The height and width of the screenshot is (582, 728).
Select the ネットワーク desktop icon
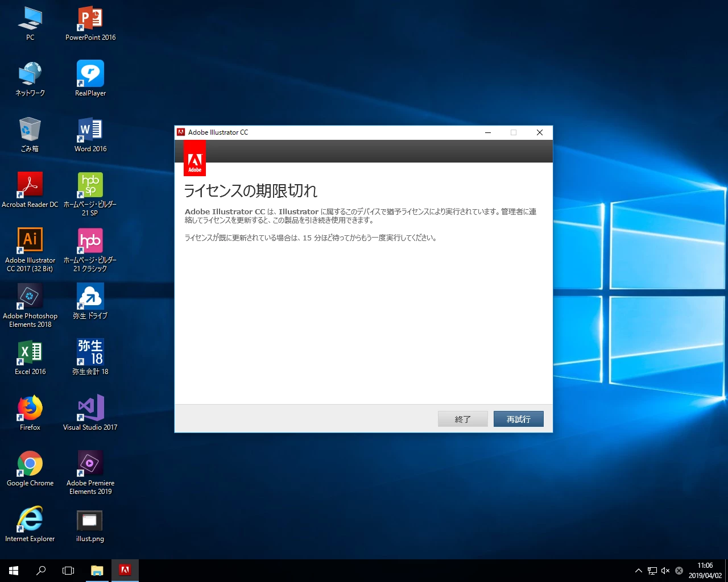[30, 78]
